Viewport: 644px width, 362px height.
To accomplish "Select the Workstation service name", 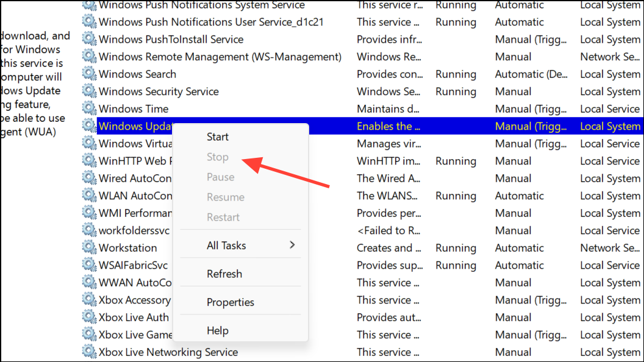I will [127, 248].
